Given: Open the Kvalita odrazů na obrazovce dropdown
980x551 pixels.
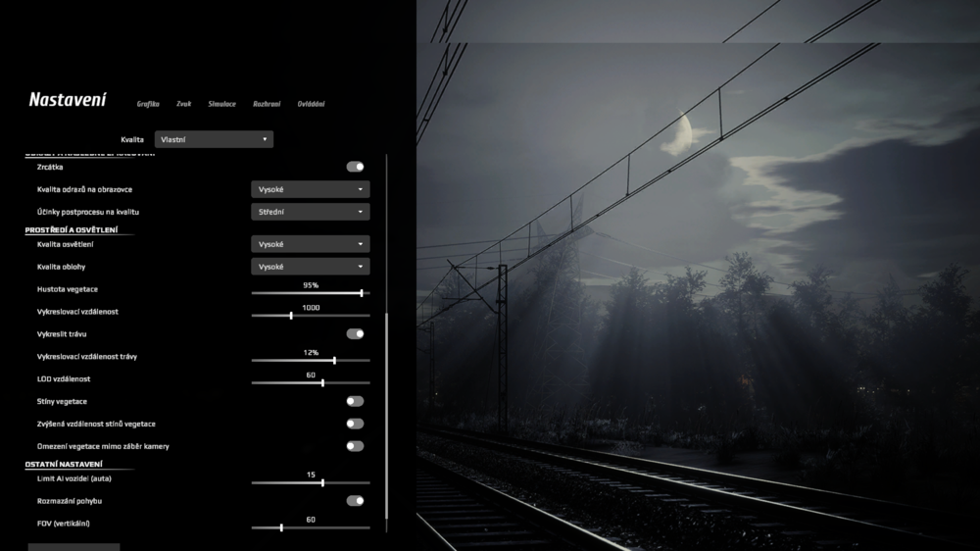Looking at the screenshot, I should coord(310,189).
